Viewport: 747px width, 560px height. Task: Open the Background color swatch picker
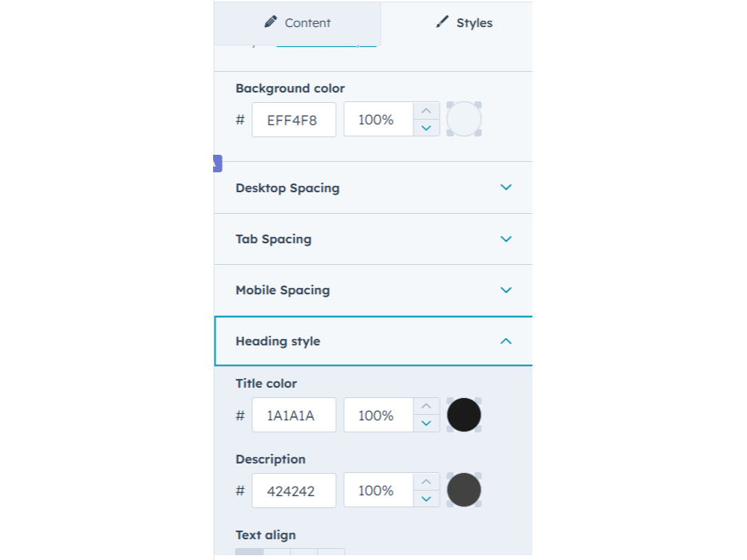[464, 119]
